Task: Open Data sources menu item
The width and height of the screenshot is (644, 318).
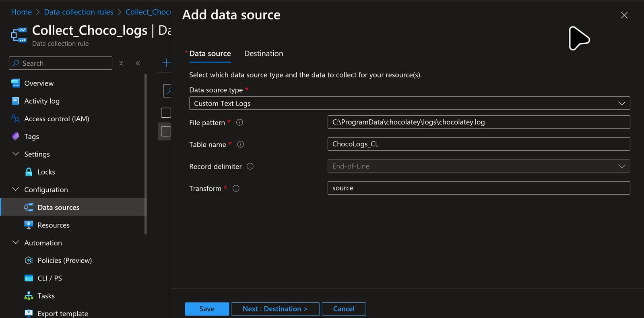Action: [72, 207]
